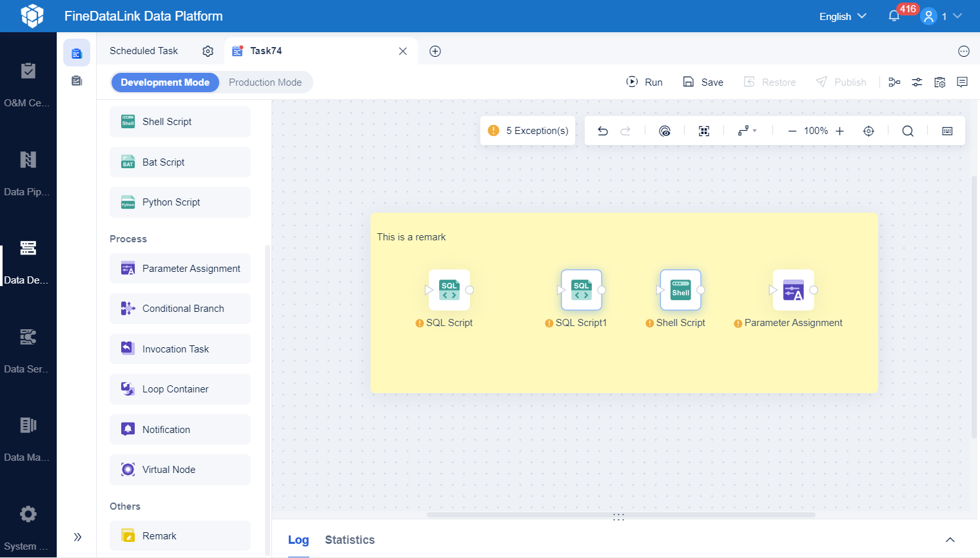Collapse the Log panel with the chevron
The width and height of the screenshot is (980, 558).
(950, 539)
